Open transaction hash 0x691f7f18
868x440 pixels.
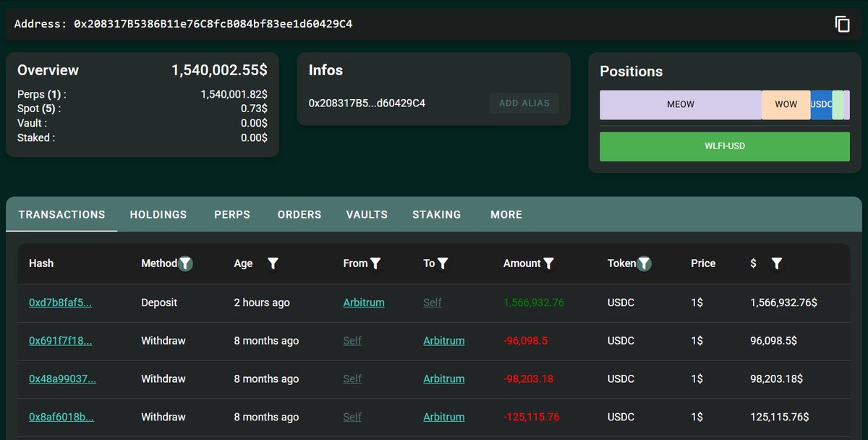pos(60,341)
